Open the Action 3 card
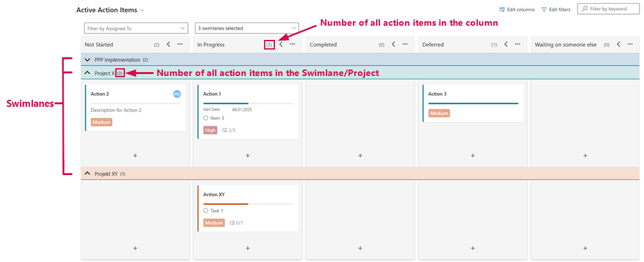The height and width of the screenshot is (262, 644). click(472, 94)
